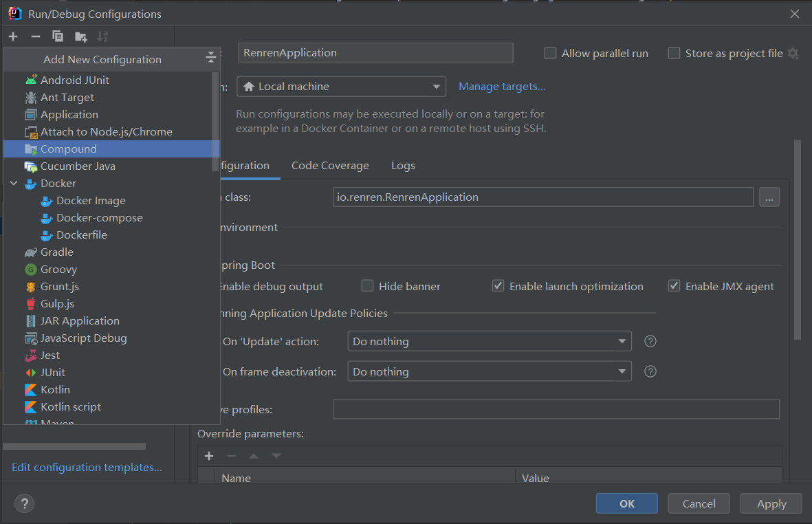Click the plus Add New Configuration icon

14,36
